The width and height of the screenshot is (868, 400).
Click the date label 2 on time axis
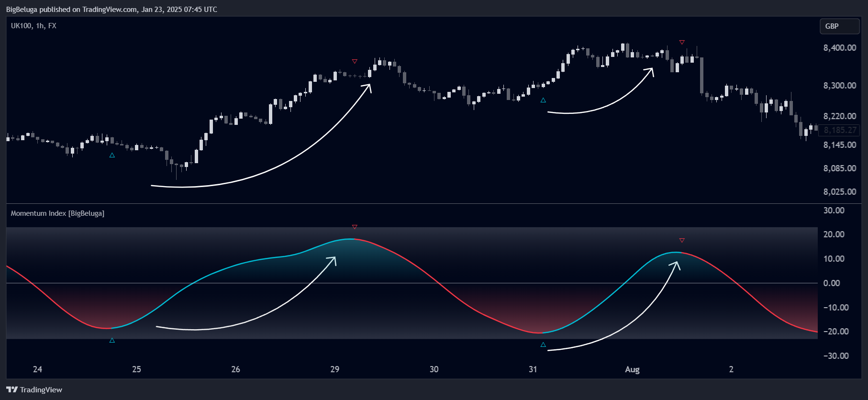(731, 369)
